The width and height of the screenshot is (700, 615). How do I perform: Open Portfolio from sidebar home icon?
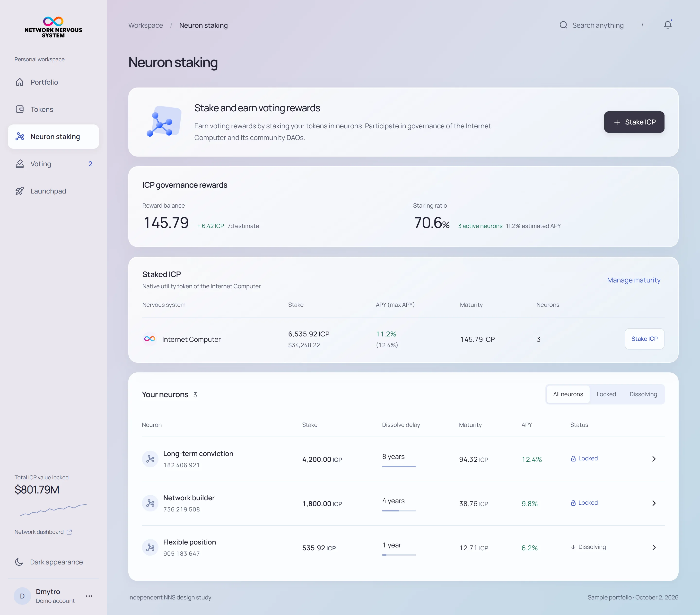(19, 82)
